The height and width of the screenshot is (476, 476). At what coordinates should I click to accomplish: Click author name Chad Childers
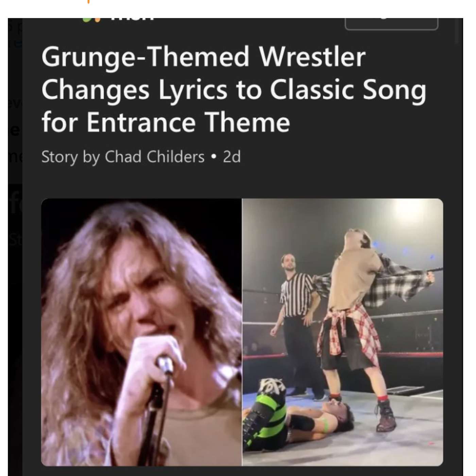click(155, 157)
